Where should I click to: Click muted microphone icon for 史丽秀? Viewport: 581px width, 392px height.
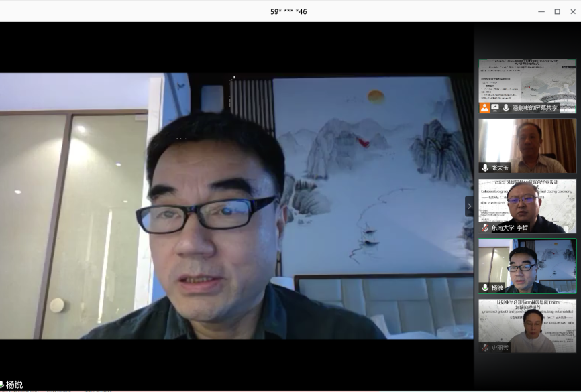point(485,348)
